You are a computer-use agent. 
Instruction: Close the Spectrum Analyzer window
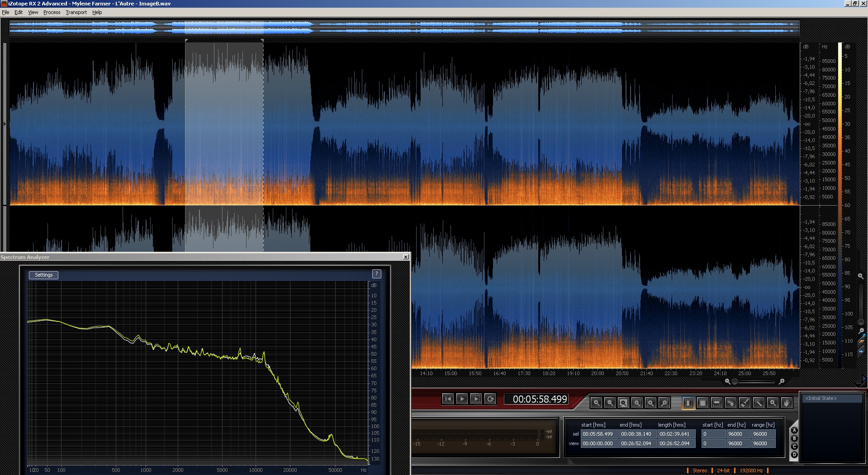[406, 257]
